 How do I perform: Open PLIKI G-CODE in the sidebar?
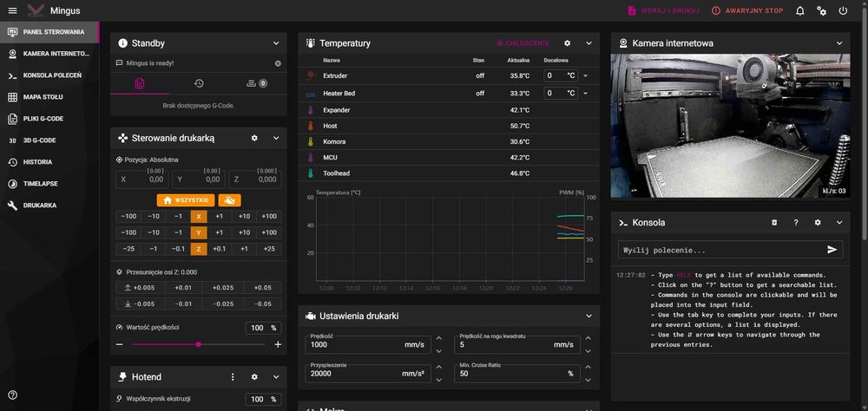point(49,119)
